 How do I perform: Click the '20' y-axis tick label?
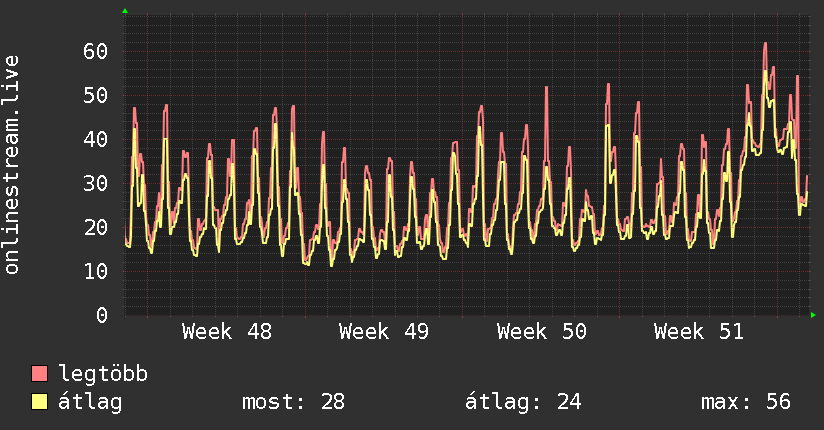coord(95,228)
